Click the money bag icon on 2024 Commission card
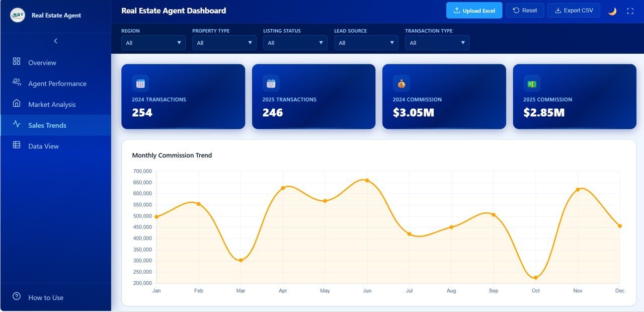Viewport: 644px width, 312px height. pos(401,83)
